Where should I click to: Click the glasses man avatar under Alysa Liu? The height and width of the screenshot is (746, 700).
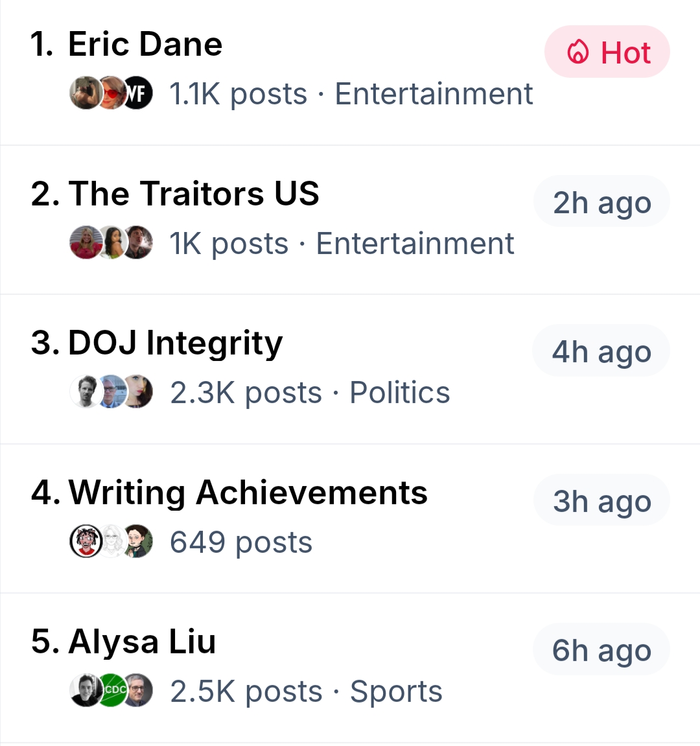point(137,690)
